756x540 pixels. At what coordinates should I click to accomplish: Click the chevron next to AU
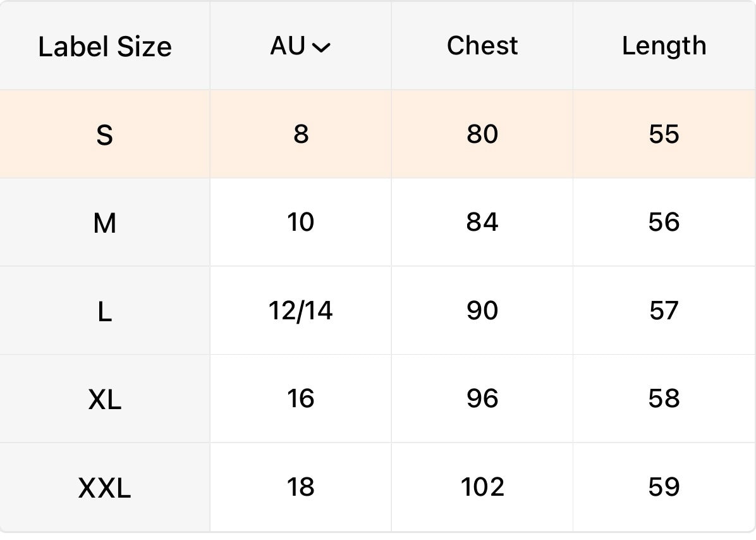[321, 47]
